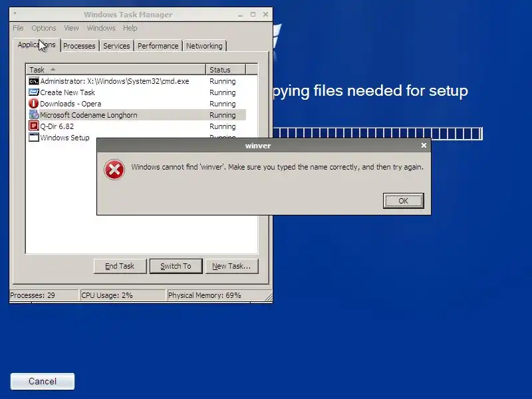This screenshot has height=399, width=532.
Task: Minimize the Windows Task Manager window
Action: pos(241,15)
